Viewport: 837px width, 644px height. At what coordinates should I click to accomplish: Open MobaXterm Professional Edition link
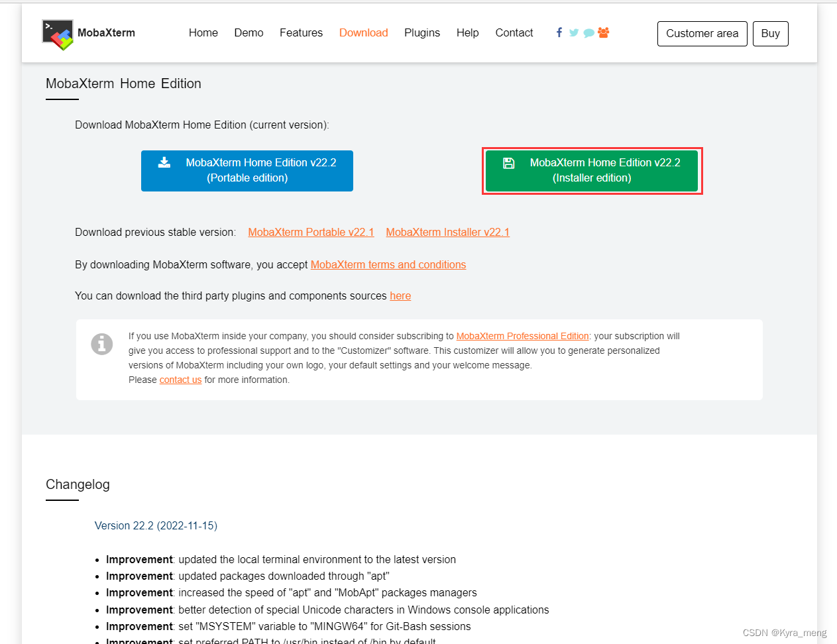pyautogui.click(x=522, y=336)
